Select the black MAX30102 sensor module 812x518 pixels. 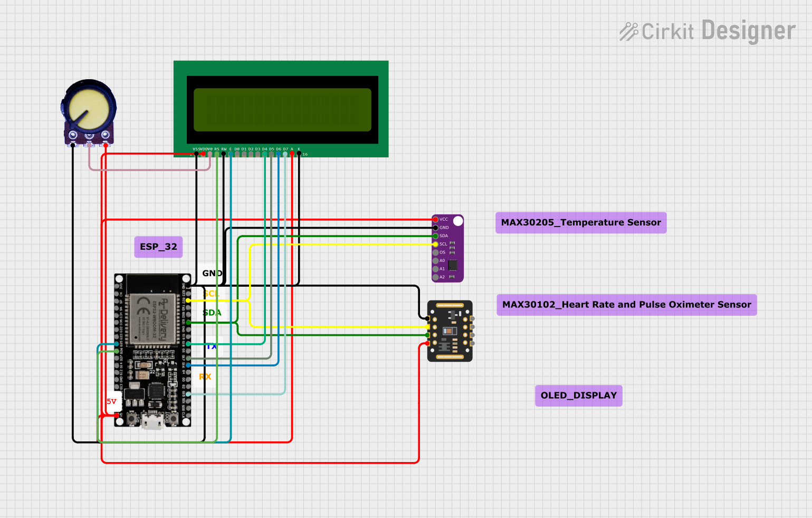(450, 331)
